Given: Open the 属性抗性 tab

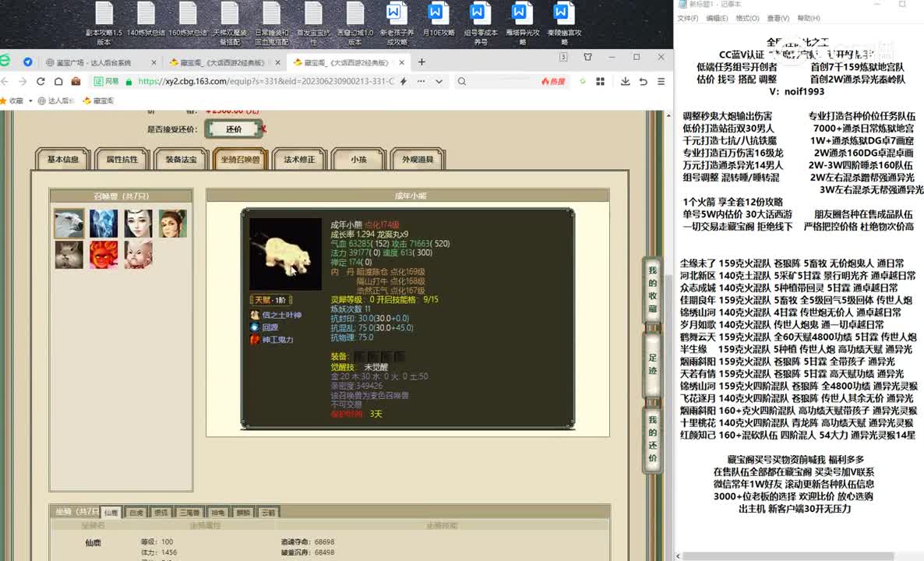Looking at the screenshot, I should (x=122, y=160).
